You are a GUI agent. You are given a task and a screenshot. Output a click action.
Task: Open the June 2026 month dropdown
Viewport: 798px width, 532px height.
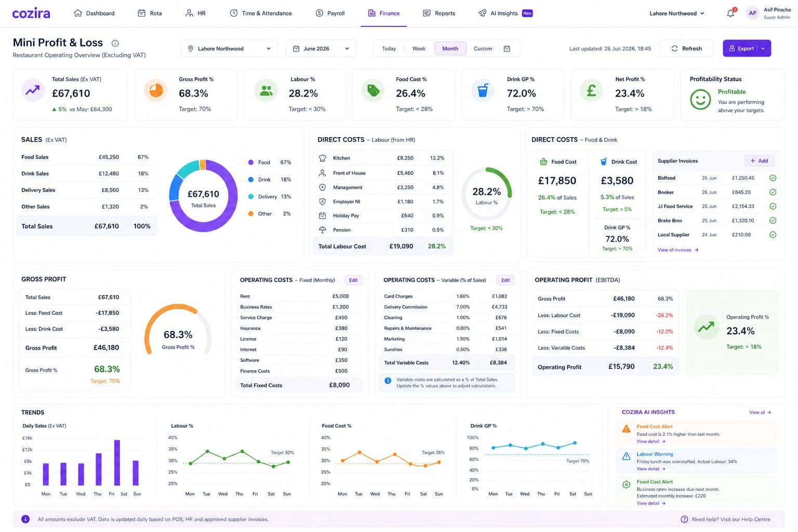tap(321, 48)
